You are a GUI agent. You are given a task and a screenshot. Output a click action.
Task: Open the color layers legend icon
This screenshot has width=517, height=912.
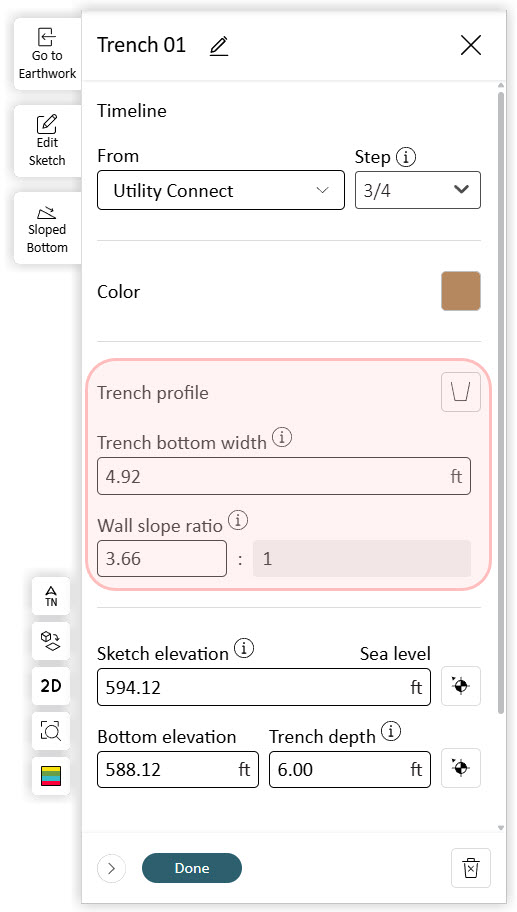(x=51, y=775)
